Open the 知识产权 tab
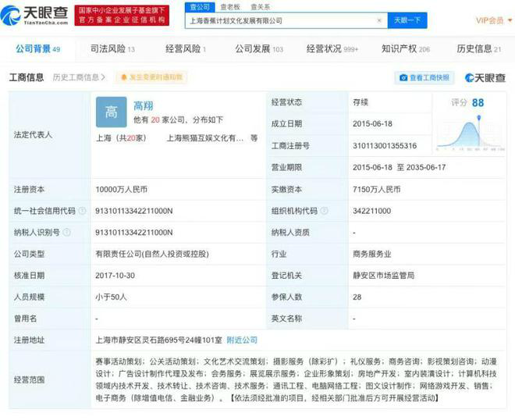Screen dimensions: 515x420 (405, 49)
